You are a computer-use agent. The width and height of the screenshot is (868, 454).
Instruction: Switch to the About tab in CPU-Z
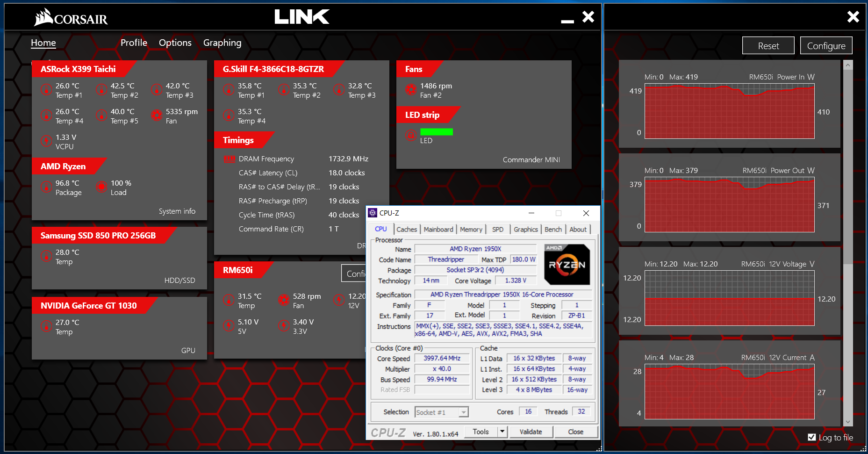coord(578,229)
